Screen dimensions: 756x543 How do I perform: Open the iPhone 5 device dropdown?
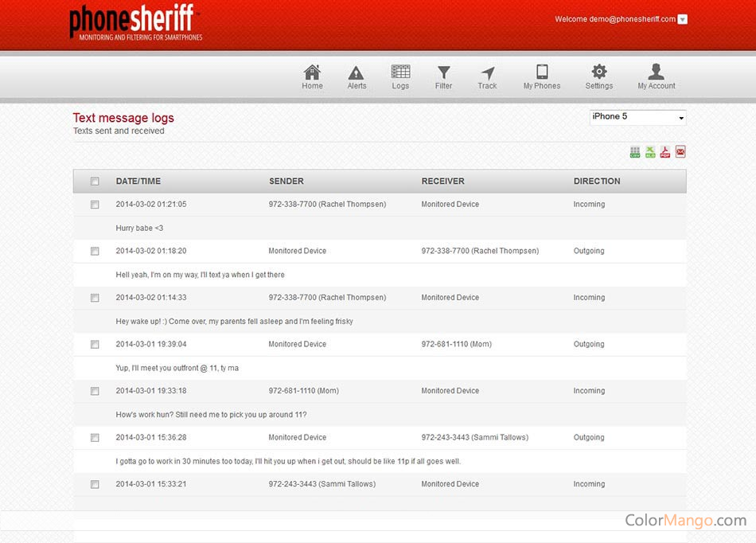[x=637, y=117]
